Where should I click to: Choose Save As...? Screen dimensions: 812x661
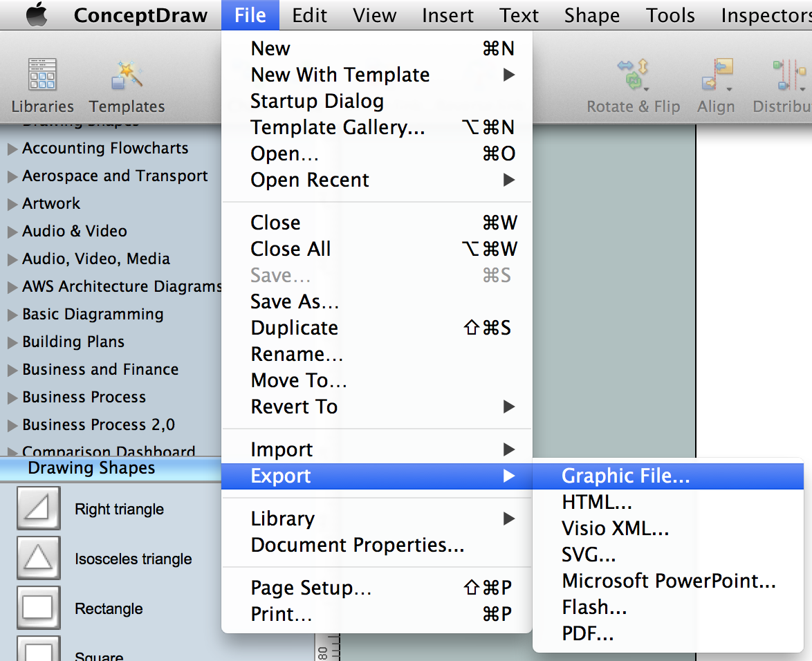[376, 301]
